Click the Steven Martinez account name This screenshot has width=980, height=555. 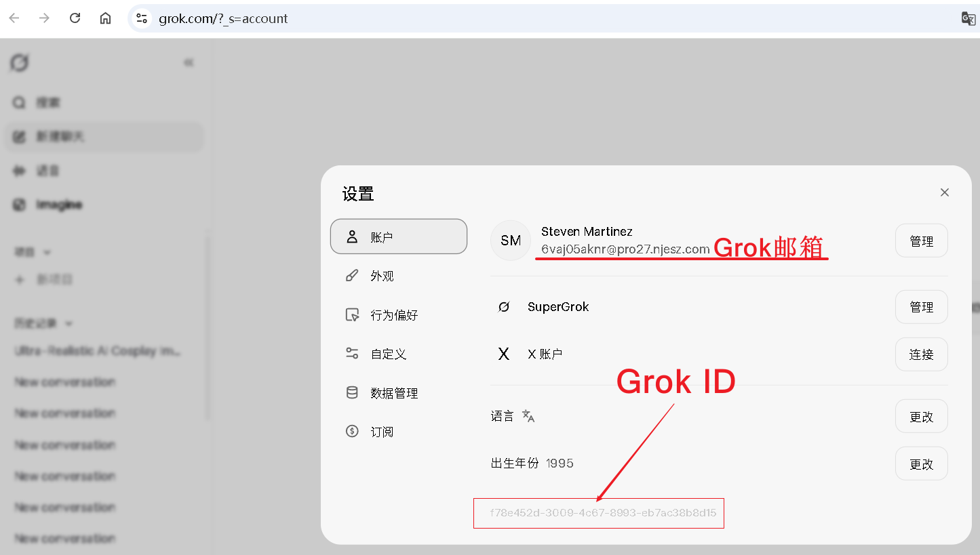[x=587, y=232]
